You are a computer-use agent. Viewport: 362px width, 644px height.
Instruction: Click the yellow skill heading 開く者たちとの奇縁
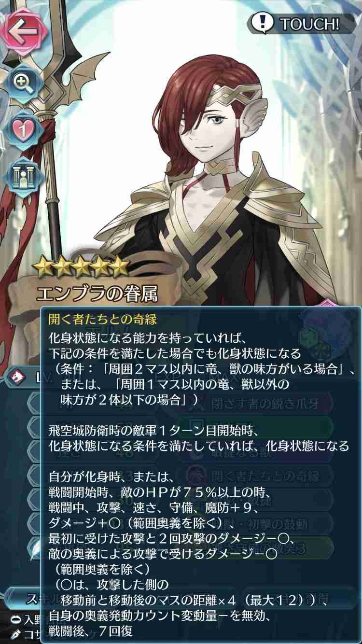click(x=103, y=319)
